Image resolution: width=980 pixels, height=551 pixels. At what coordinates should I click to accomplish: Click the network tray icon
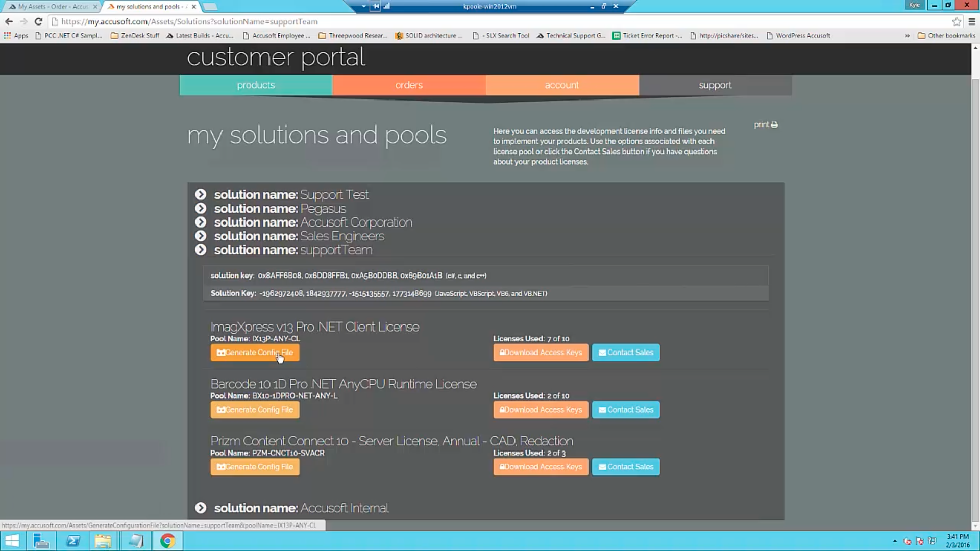[932, 541]
